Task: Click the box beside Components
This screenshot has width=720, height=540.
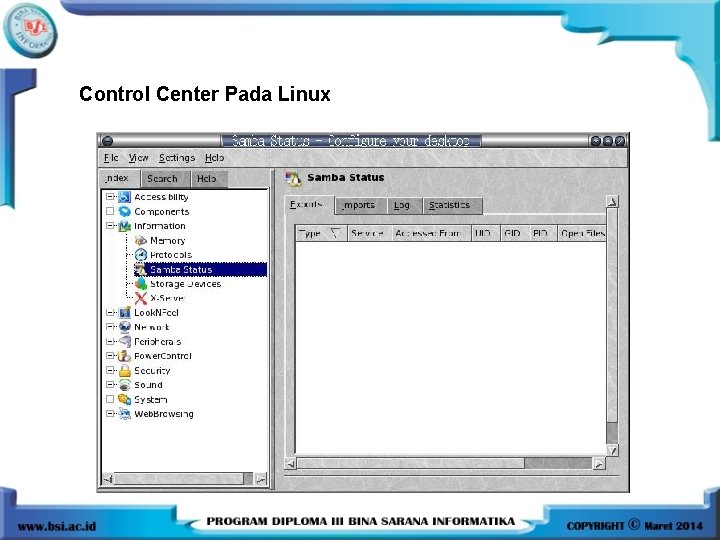Action: (110, 211)
